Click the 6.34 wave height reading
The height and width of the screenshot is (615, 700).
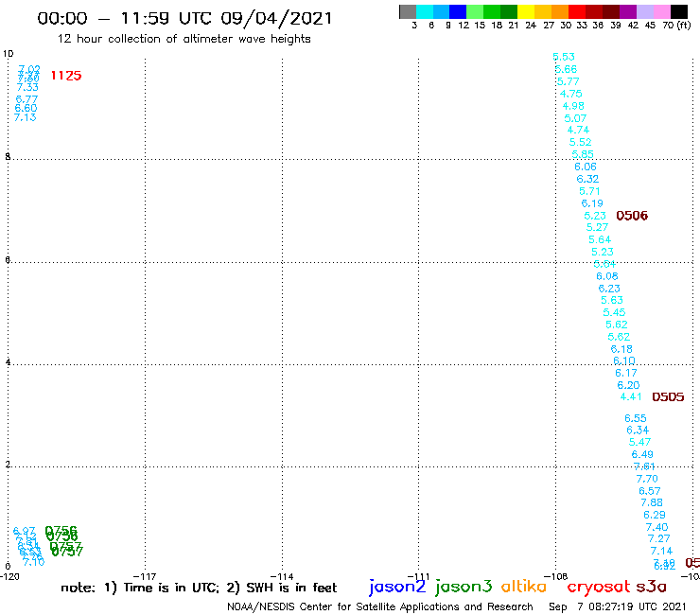coord(638,430)
